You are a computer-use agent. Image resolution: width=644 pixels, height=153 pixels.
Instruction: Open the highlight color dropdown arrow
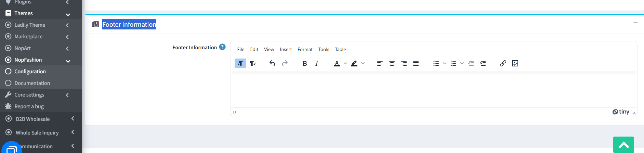[x=363, y=63]
